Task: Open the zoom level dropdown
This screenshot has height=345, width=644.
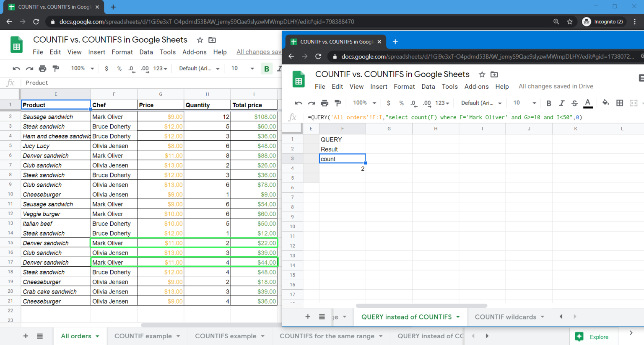Action: pos(363,103)
